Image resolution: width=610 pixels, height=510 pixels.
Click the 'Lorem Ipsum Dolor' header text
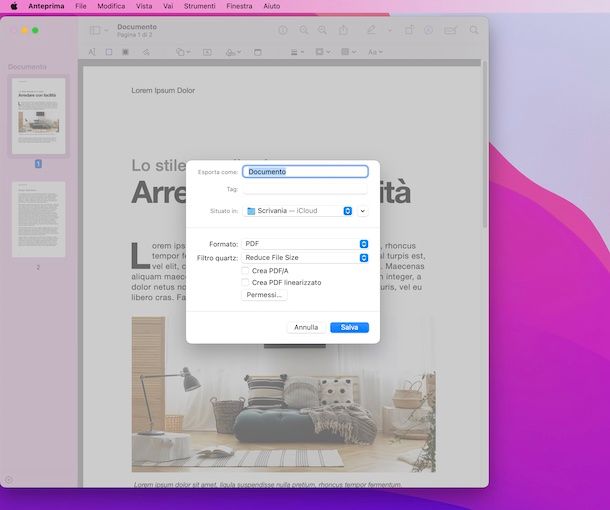[x=163, y=90]
